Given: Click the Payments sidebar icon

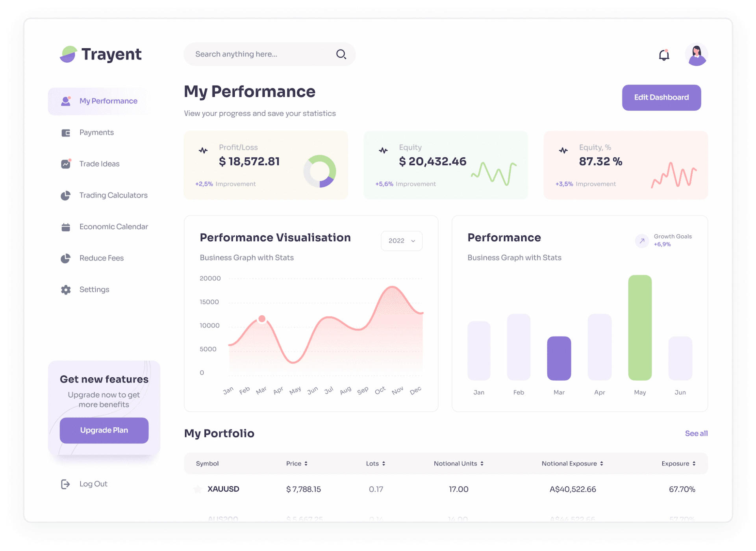Looking at the screenshot, I should (67, 132).
